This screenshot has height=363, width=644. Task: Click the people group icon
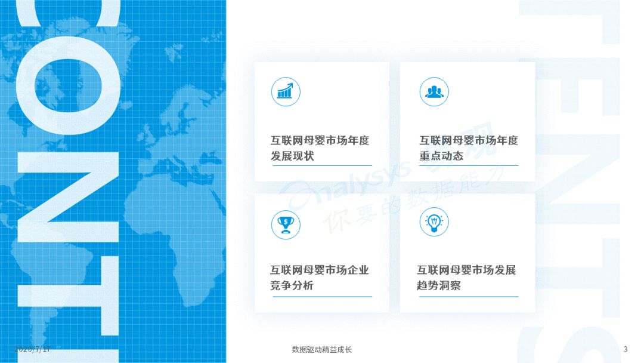pyautogui.click(x=434, y=92)
